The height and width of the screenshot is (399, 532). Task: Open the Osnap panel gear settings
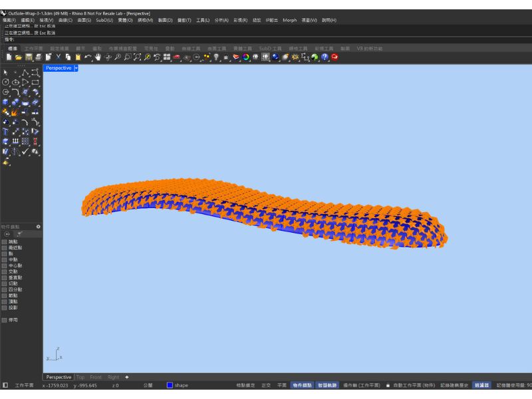coord(38,227)
